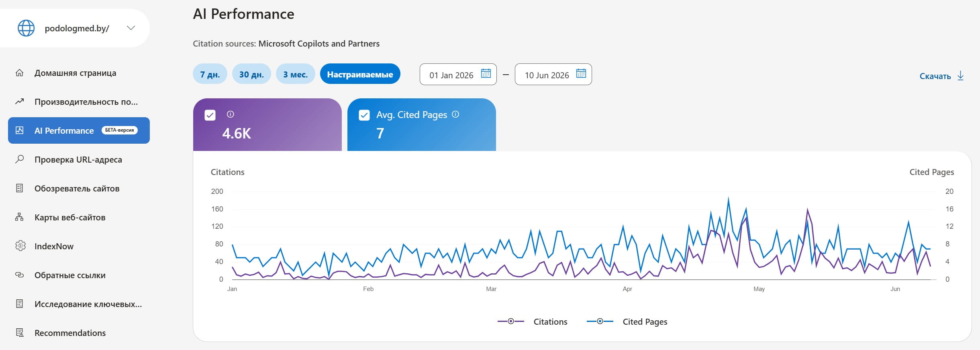
Task: Click the 01 Jan 2026 start date field
Action: pyautogui.click(x=458, y=75)
